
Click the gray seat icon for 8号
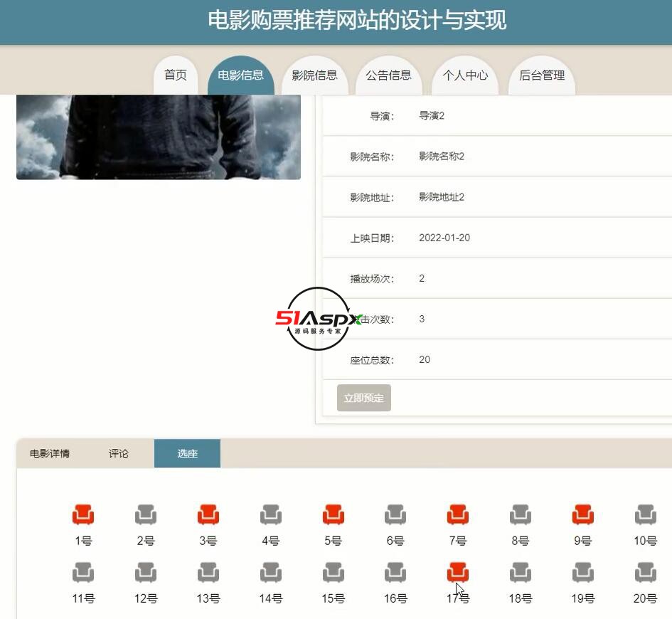point(520,514)
